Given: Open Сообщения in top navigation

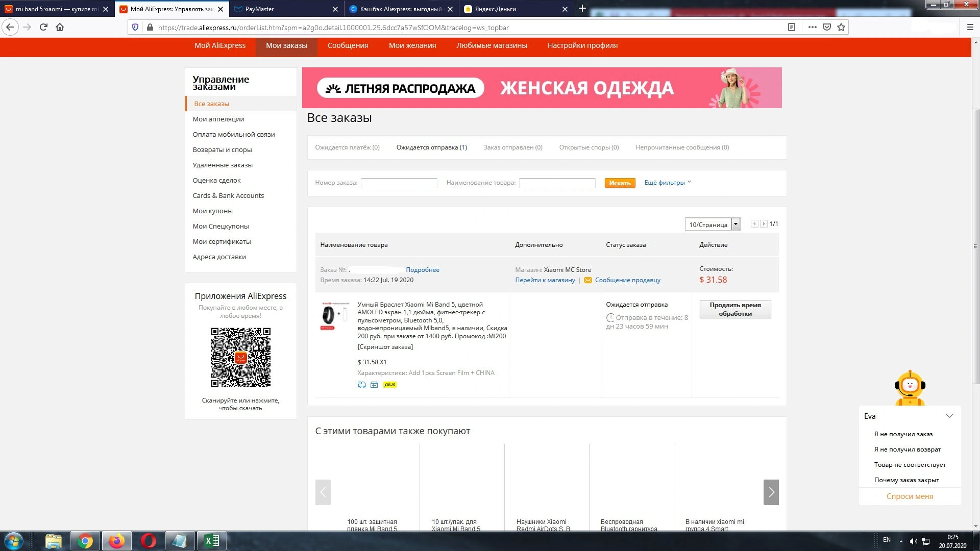Looking at the screenshot, I should tap(348, 45).
